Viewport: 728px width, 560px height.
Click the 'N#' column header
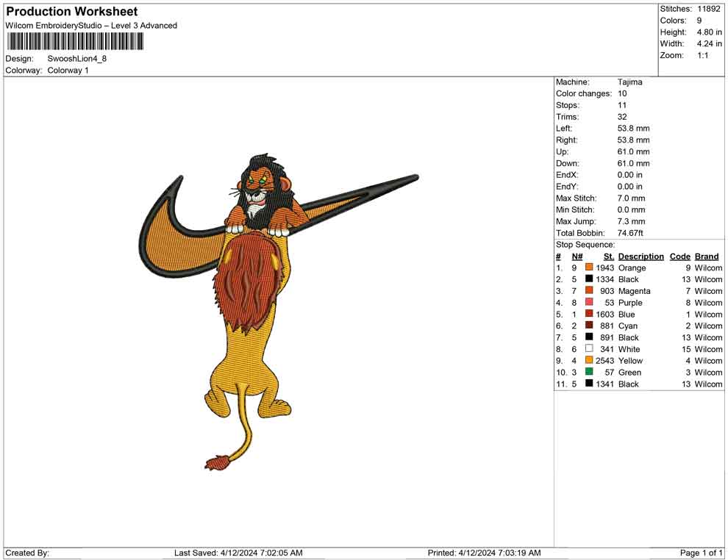coord(577,256)
